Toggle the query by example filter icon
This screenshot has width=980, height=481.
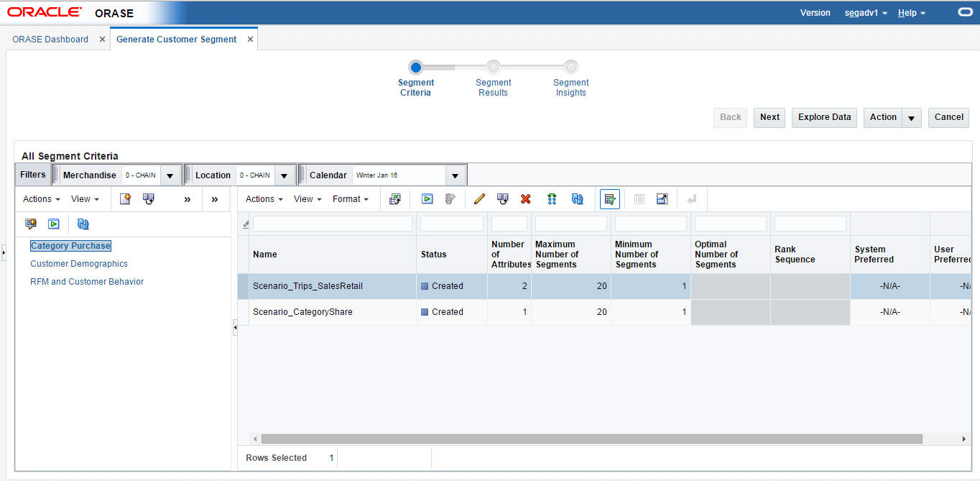(x=610, y=199)
